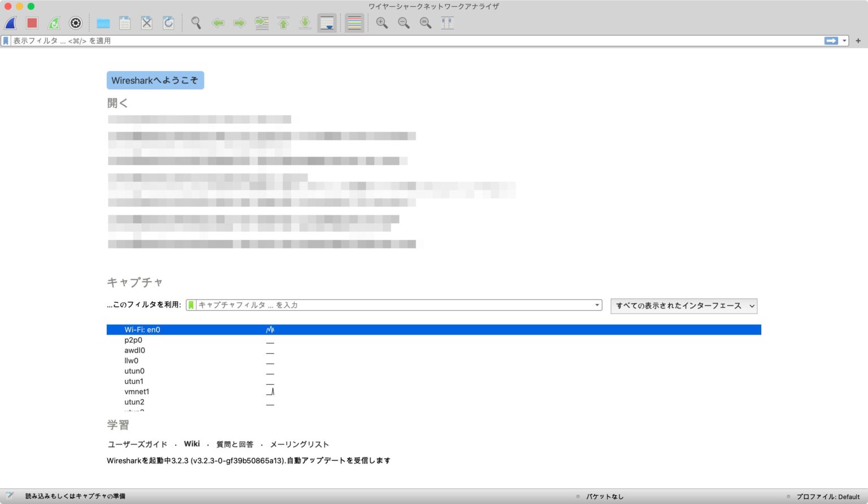Open 質問と回答 link
This screenshot has width=868, height=504.
coord(235,445)
